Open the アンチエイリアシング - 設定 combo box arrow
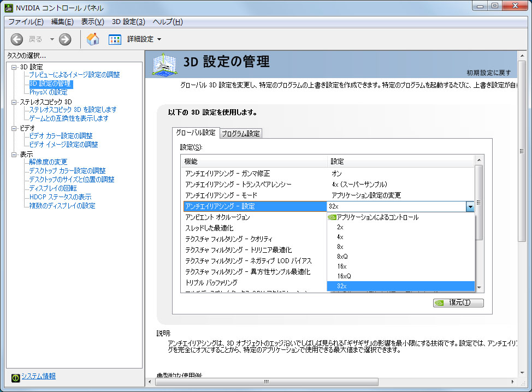This screenshot has height=392, width=532. click(x=470, y=206)
